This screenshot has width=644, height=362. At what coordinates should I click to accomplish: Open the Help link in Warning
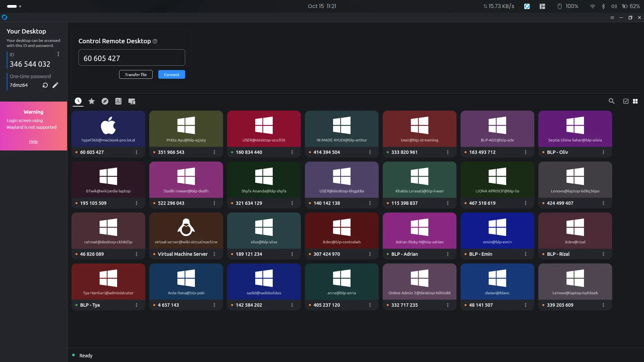[x=33, y=141]
